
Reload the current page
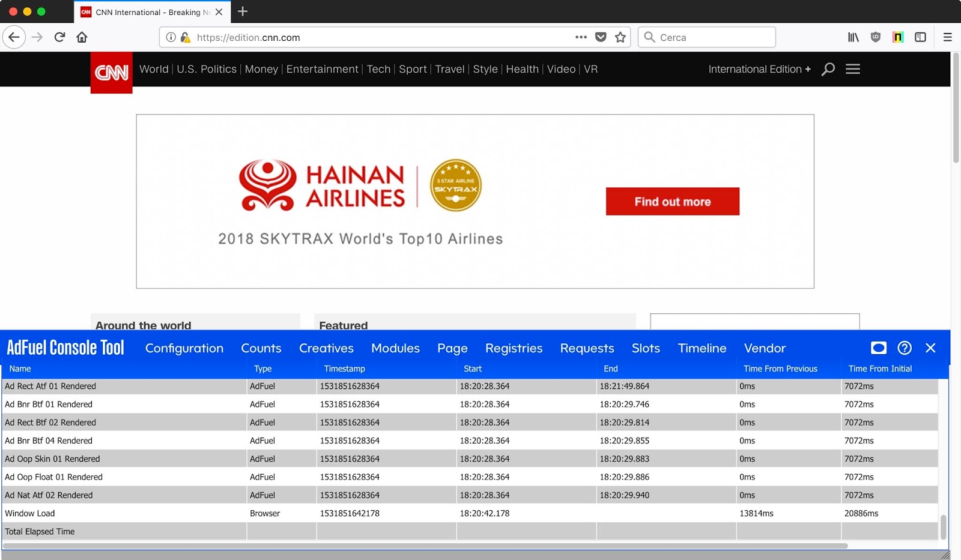click(59, 37)
